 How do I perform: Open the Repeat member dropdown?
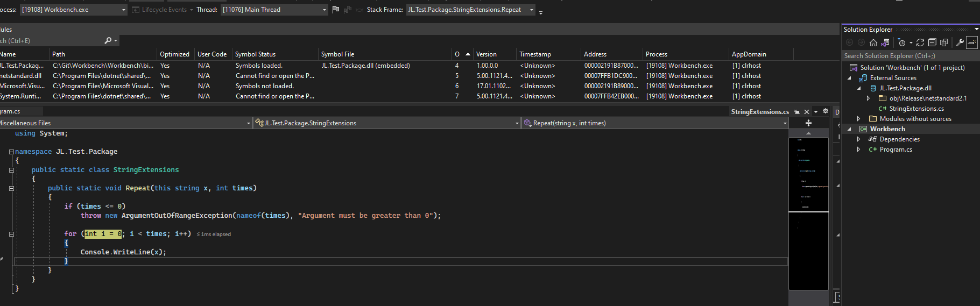[655, 123]
